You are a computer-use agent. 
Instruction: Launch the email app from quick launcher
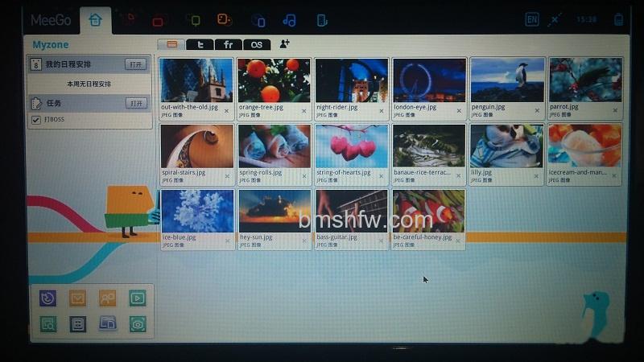77,298
